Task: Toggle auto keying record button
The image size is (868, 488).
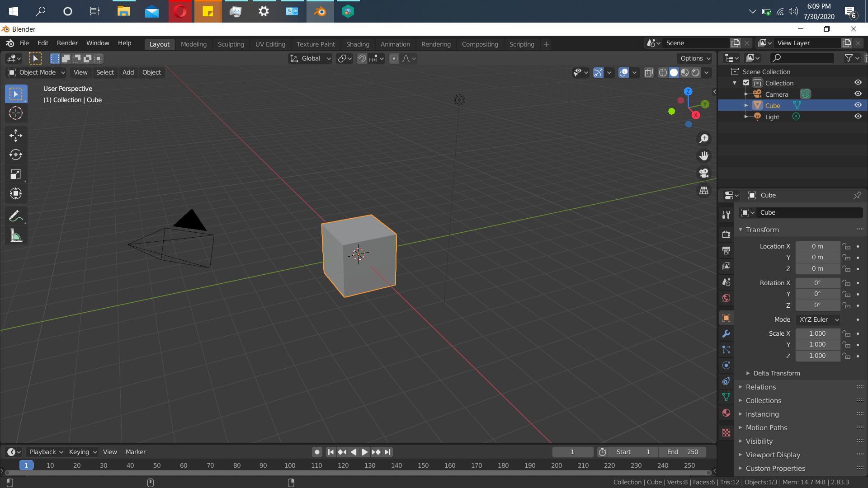Action: 317,452
